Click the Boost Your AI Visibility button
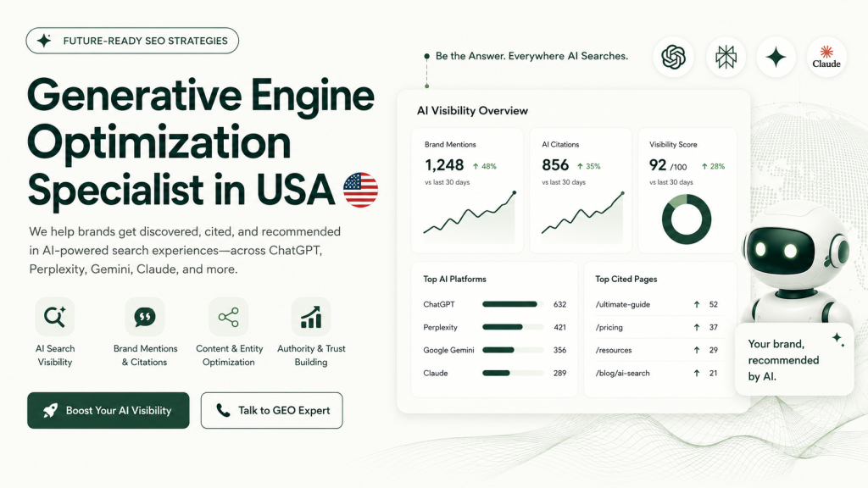This screenshot has height=488, width=868. 108,411
